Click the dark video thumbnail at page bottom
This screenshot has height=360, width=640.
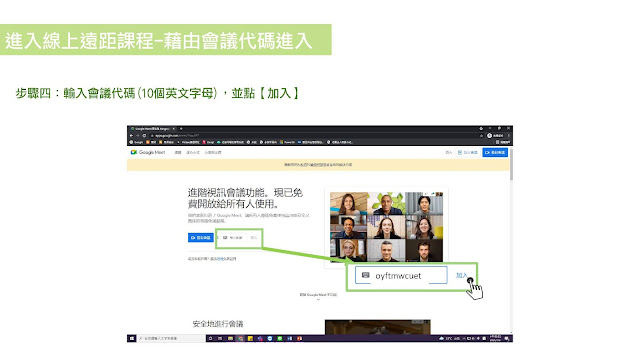pos(378,327)
